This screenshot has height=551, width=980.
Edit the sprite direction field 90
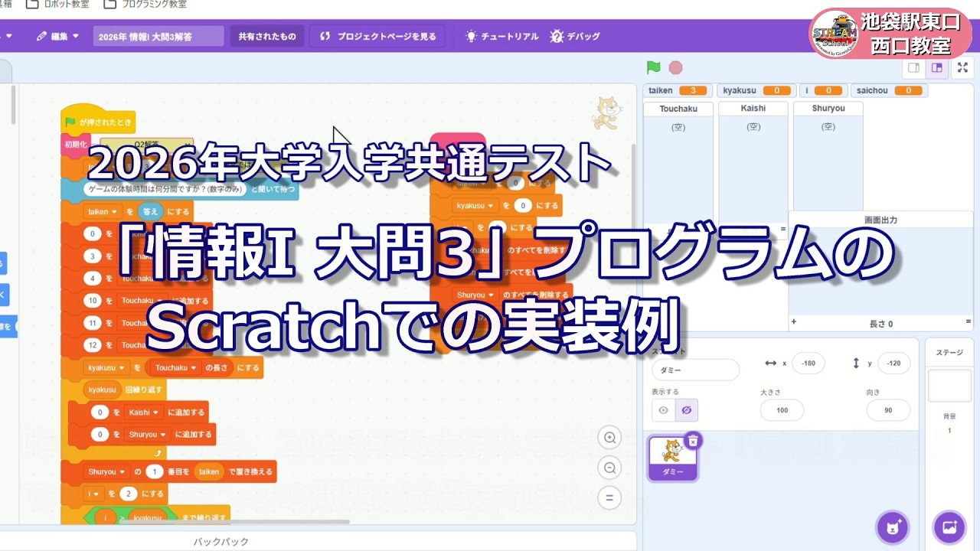coord(888,410)
